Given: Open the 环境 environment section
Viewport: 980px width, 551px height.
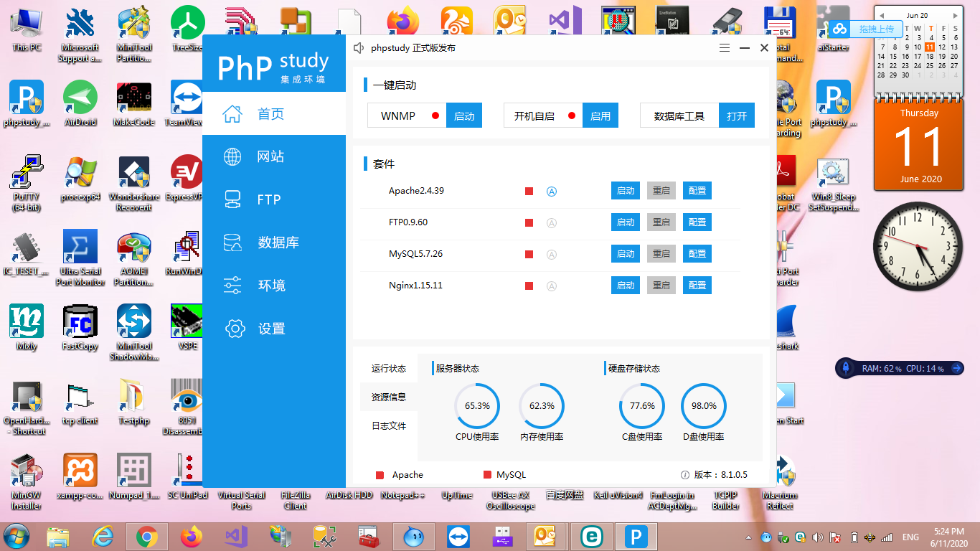Looking at the screenshot, I should [x=274, y=286].
